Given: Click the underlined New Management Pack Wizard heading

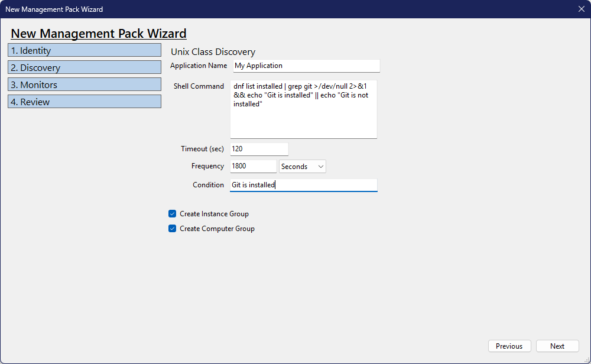Looking at the screenshot, I should tap(99, 34).
